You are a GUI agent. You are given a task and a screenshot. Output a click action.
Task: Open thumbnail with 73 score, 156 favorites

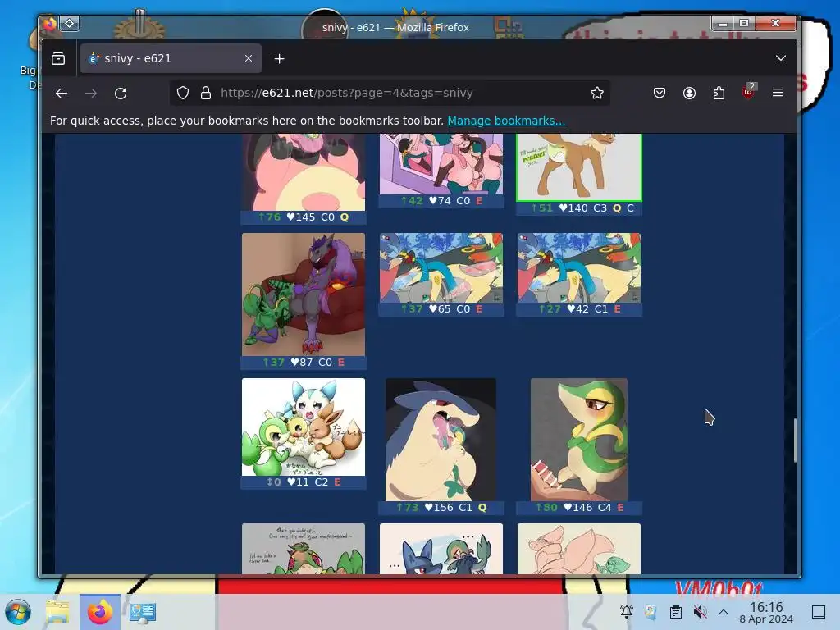tap(441, 440)
